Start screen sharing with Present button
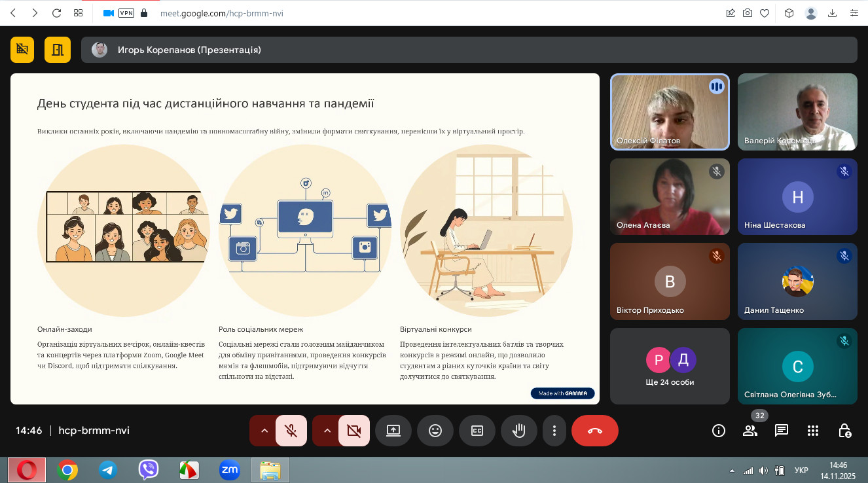Image resolution: width=868 pixels, height=483 pixels. coord(393,431)
